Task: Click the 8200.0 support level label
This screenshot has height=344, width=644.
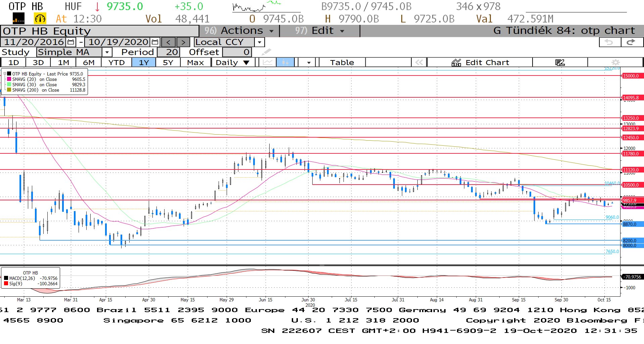Action: tap(633, 241)
